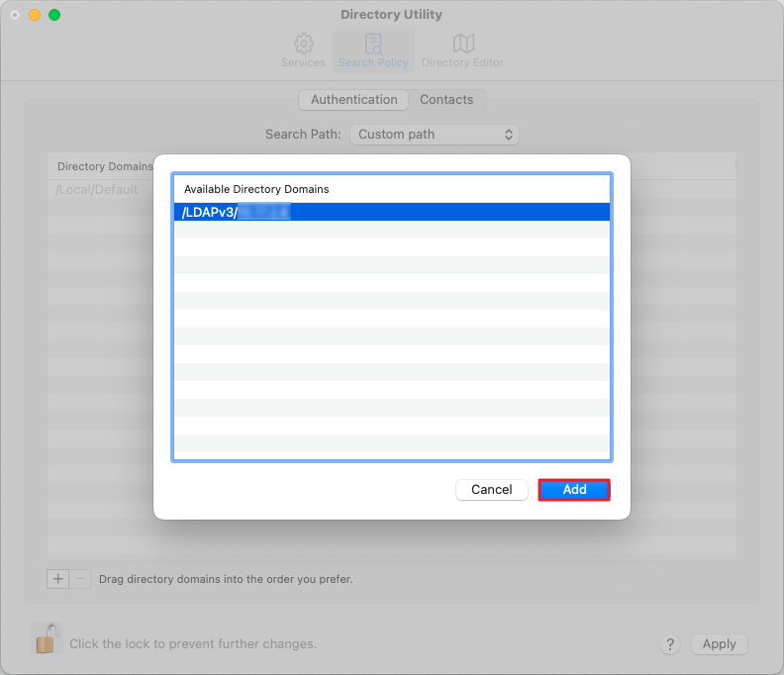Click the green zoom window button
The height and width of the screenshot is (675, 784).
click(54, 15)
